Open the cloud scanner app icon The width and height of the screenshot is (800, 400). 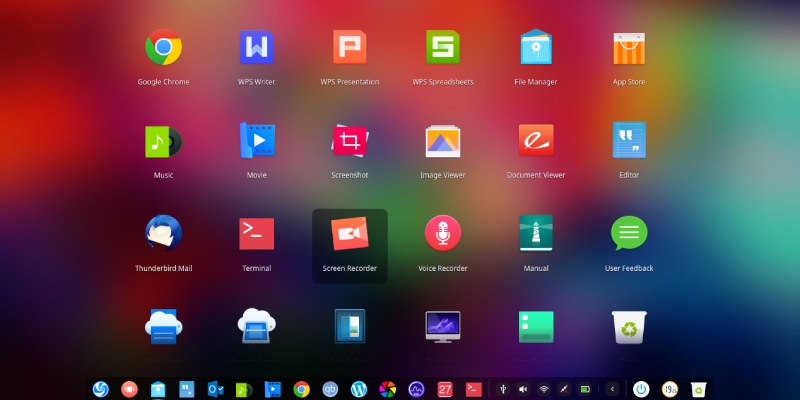(x=257, y=326)
